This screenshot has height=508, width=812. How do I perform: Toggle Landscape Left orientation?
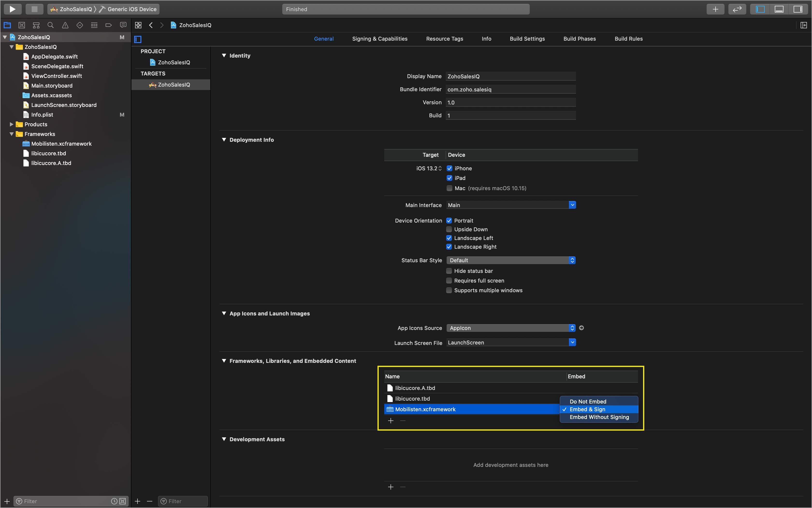click(x=449, y=238)
